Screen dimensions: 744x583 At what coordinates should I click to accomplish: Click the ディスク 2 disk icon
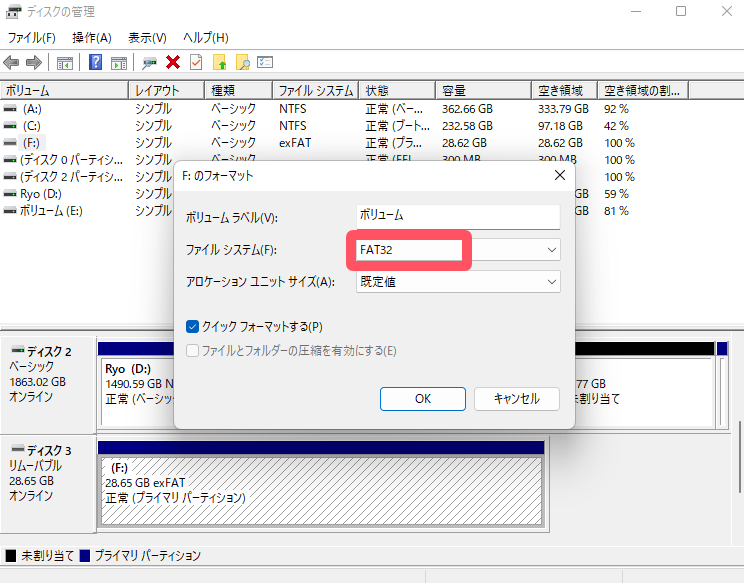click(x=18, y=351)
